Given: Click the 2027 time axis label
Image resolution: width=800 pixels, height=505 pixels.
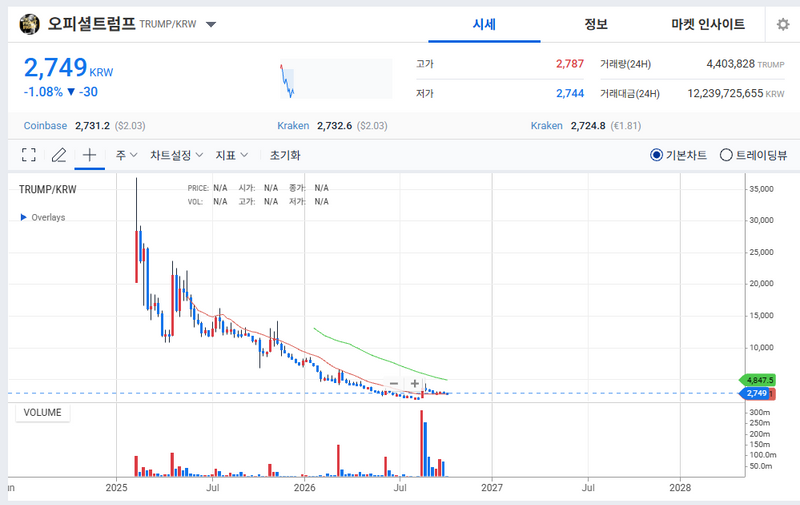Looking at the screenshot, I should click(x=492, y=488).
